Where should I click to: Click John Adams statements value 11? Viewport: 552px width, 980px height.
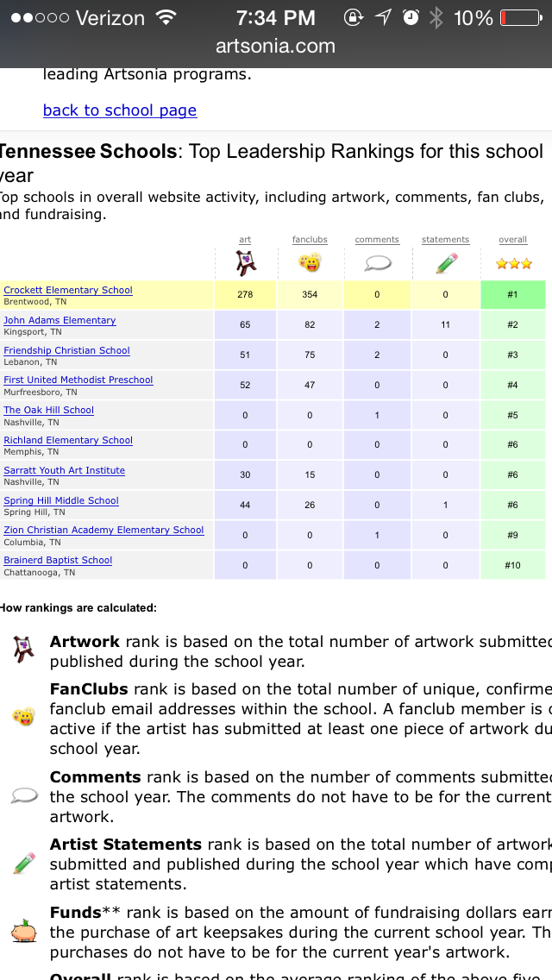click(x=445, y=325)
